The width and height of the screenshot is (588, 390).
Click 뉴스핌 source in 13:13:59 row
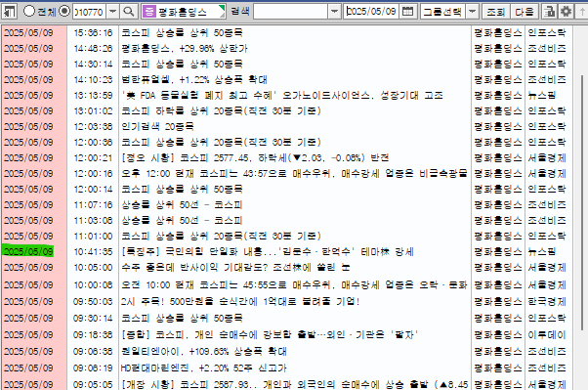(x=542, y=96)
